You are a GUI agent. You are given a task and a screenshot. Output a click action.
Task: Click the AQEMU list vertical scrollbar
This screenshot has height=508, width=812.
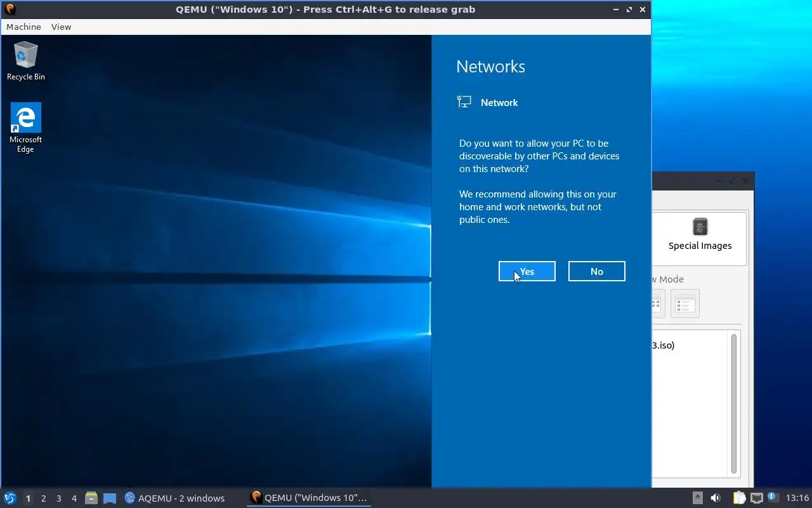pyautogui.click(x=734, y=404)
